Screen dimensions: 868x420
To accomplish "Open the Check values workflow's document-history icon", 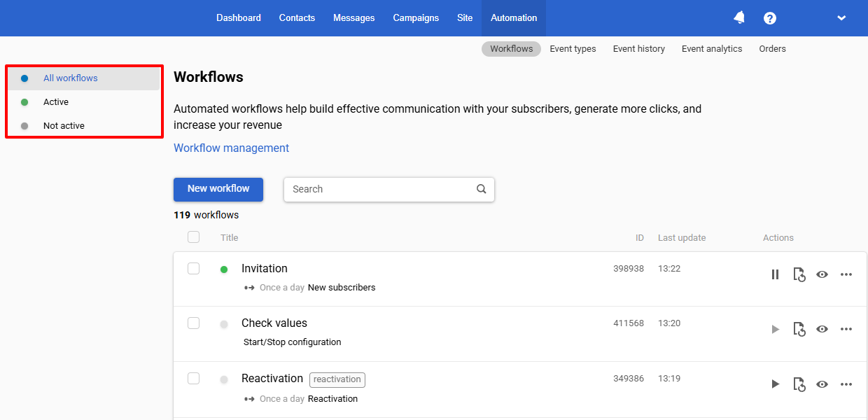I will (799, 329).
